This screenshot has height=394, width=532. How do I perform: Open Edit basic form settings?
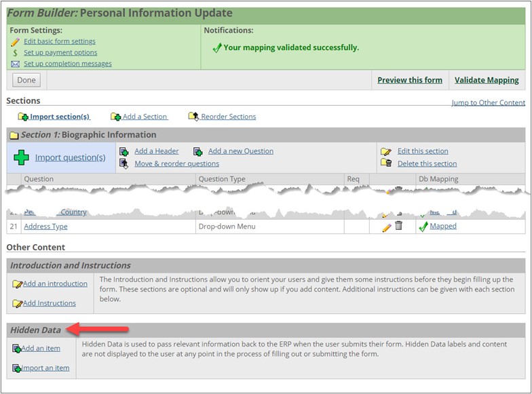coord(59,41)
